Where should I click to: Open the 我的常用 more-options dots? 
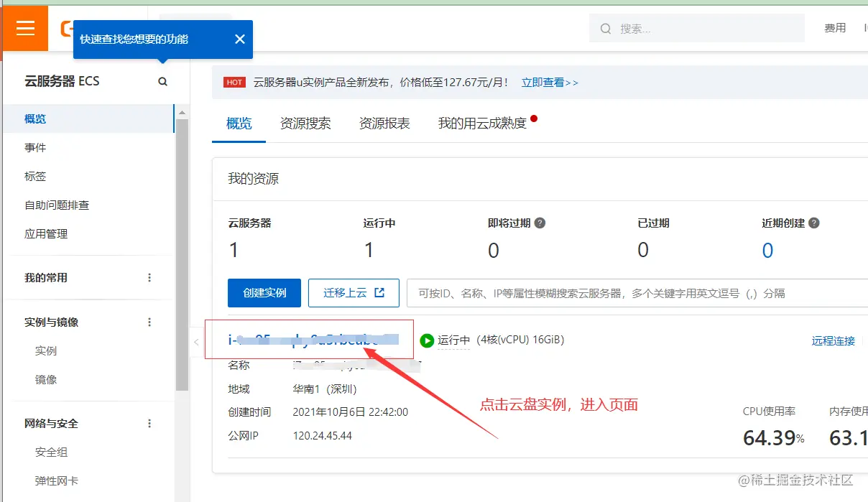click(149, 278)
